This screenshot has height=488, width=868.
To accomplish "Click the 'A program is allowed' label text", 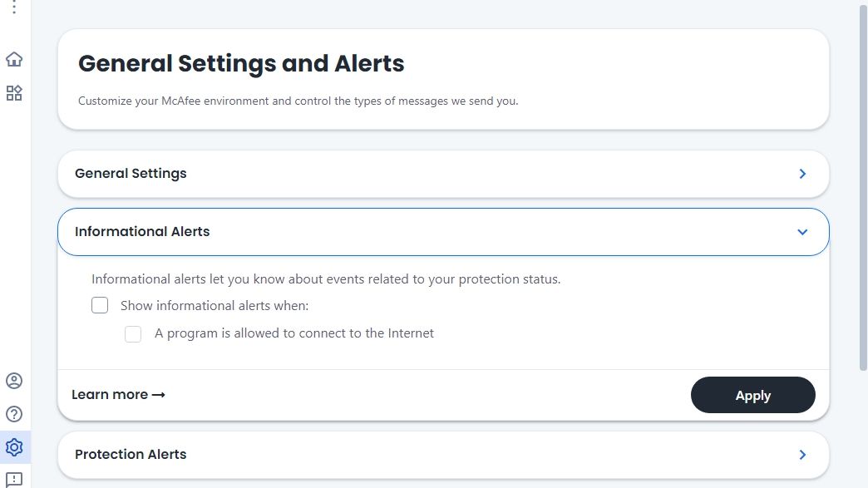I will coord(294,333).
